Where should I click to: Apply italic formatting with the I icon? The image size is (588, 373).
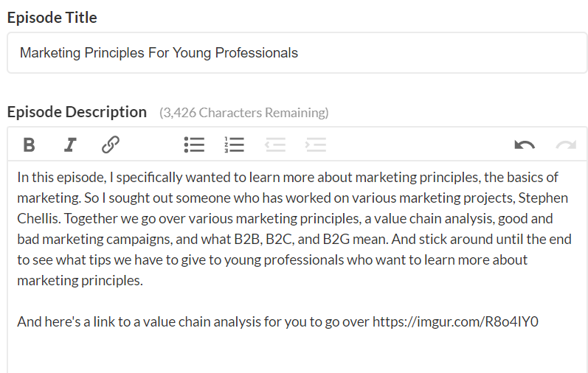[x=70, y=144]
